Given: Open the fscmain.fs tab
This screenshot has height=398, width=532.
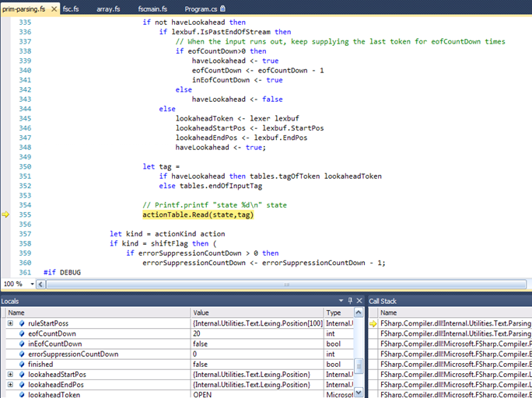Looking at the screenshot, I should pos(152,9).
